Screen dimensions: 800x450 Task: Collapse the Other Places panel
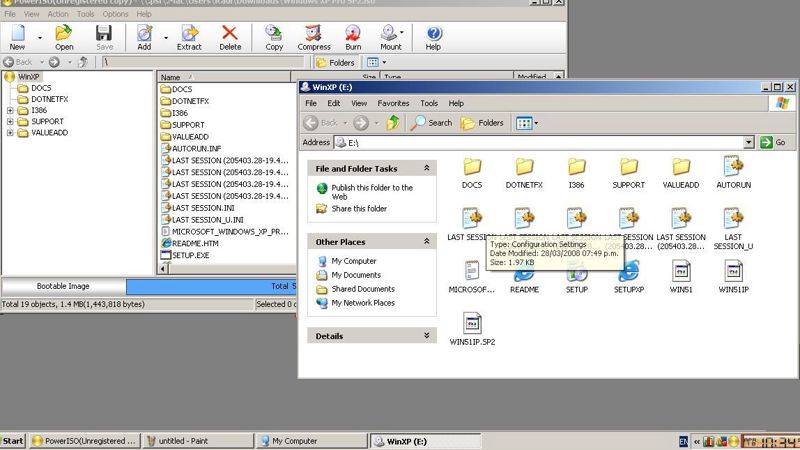pos(427,241)
